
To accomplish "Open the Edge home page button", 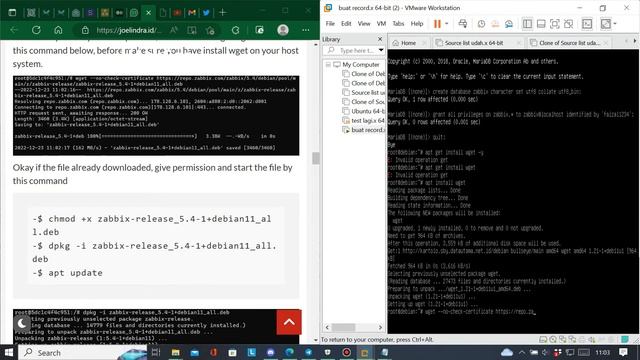I will point(58,30).
